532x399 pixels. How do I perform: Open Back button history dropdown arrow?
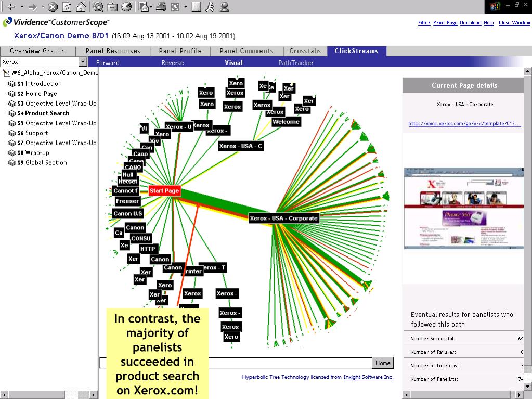(22, 7)
